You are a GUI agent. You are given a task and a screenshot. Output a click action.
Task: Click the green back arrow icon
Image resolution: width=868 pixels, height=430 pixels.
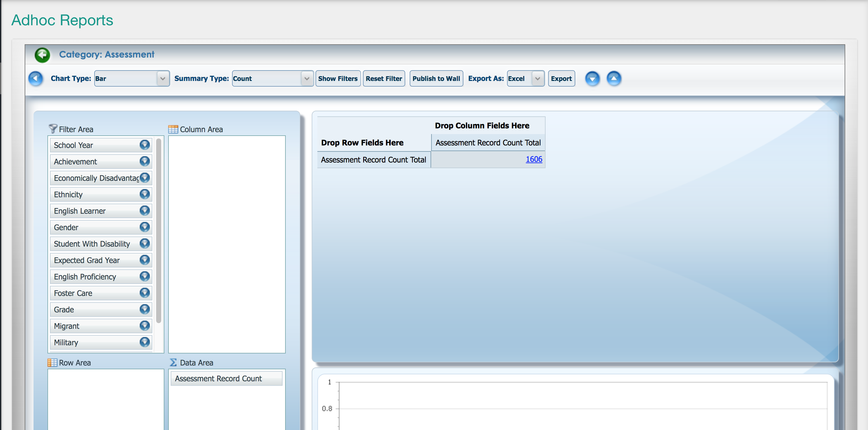point(42,55)
